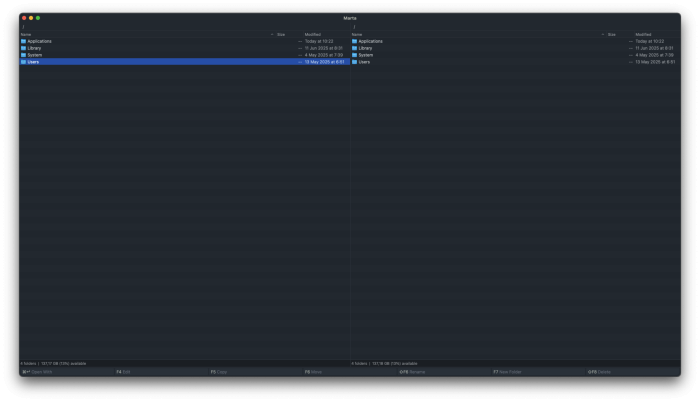Sort left pane by Name column header
Viewport: 700px width, 402px height.
(x=26, y=34)
